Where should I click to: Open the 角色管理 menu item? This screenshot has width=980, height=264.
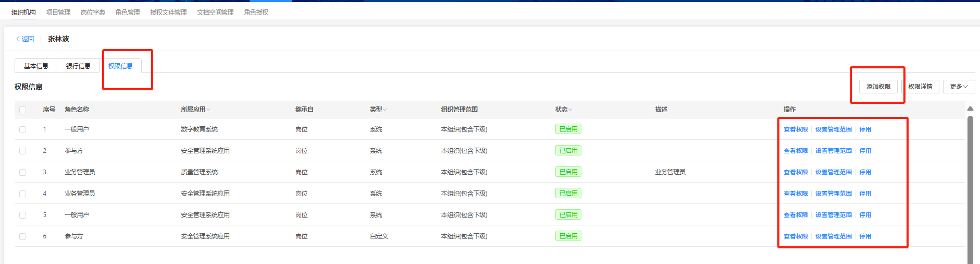[x=128, y=13]
